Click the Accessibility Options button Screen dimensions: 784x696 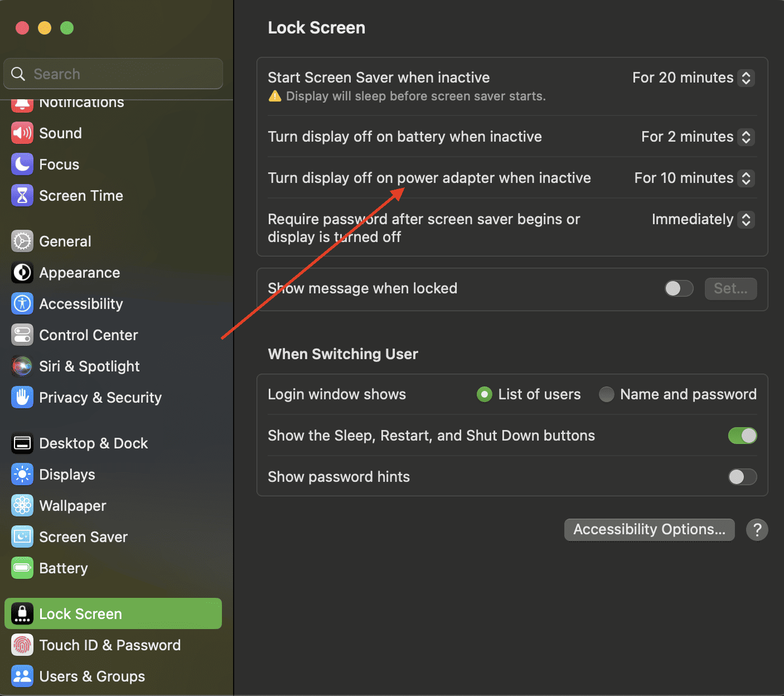point(649,529)
